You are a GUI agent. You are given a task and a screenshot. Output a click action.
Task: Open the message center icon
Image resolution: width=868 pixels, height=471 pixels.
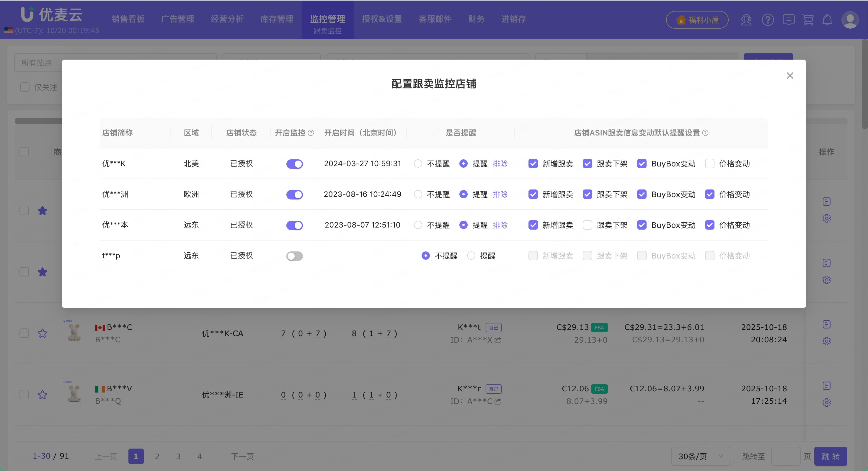click(789, 20)
